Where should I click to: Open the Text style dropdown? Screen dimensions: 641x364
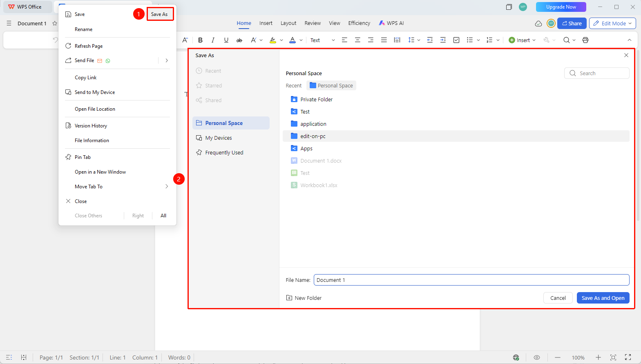point(322,40)
